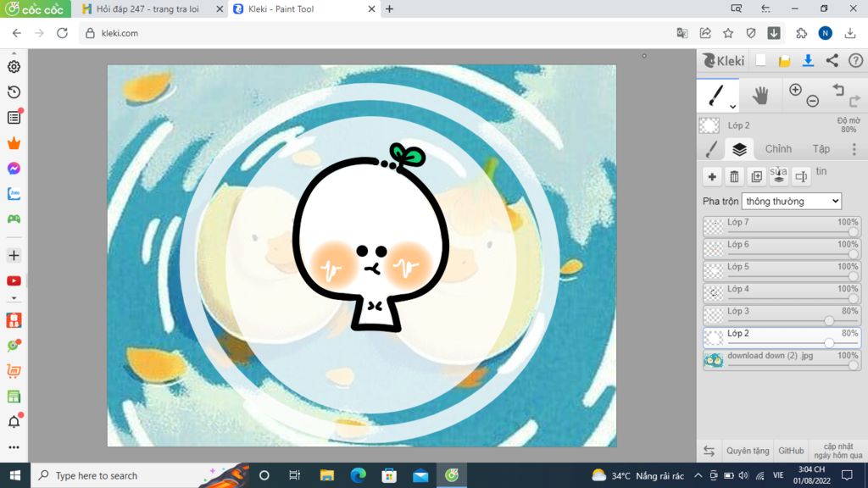Click the Windows search box
This screenshot has height=488, width=868.
click(x=138, y=475)
